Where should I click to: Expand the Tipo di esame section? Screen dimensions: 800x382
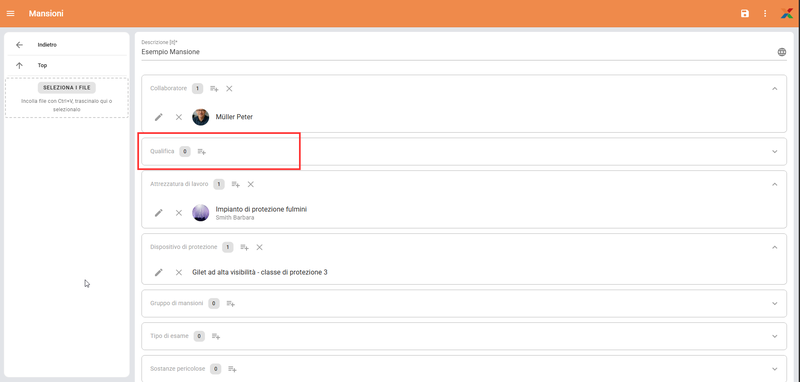(x=774, y=336)
